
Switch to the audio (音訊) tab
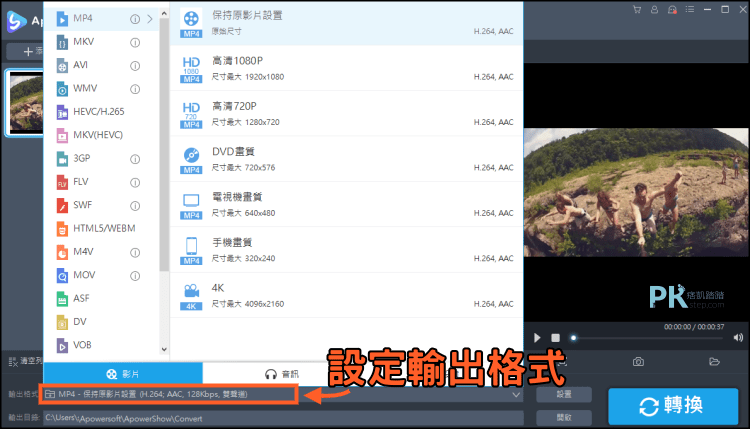coord(282,374)
